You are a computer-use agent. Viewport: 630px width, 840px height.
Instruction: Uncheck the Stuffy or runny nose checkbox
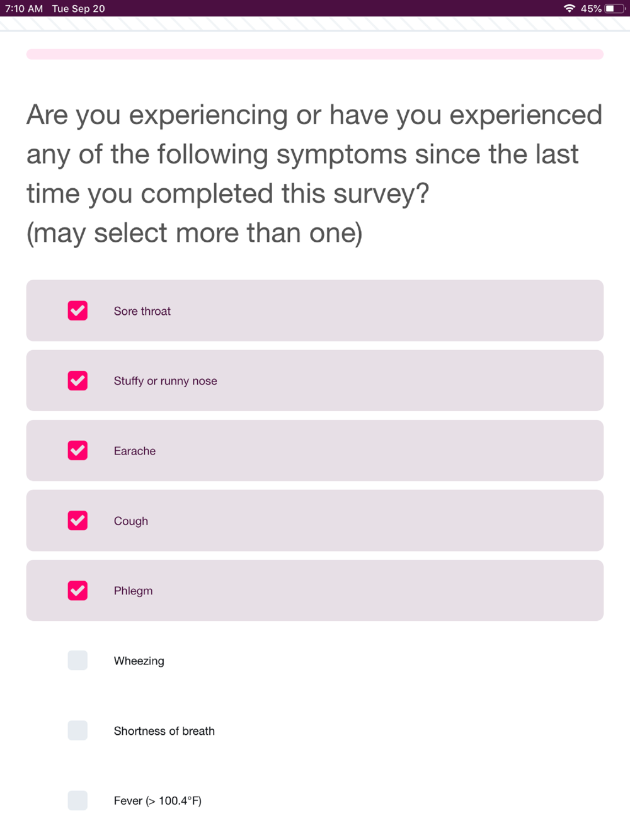pyautogui.click(x=77, y=380)
